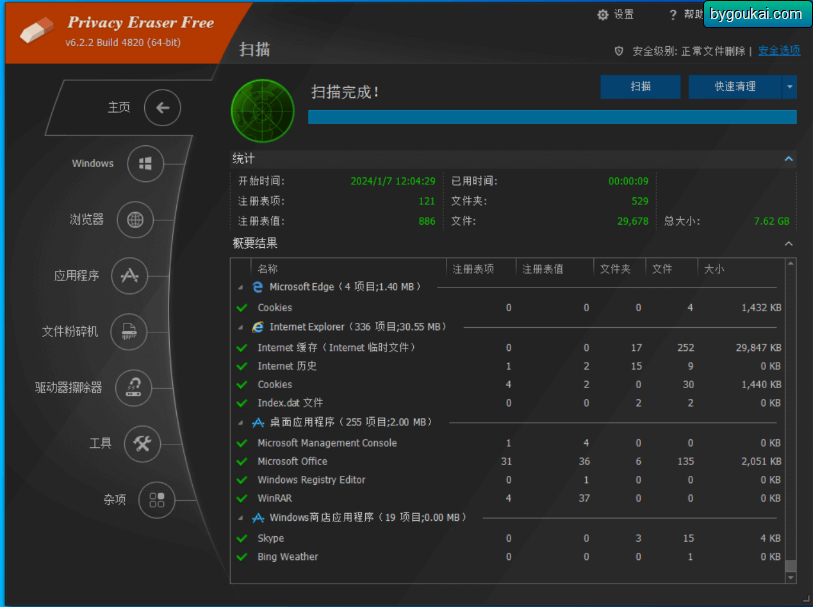813x607 pixels.
Task: Toggle the checkmark for Edge Cookies
Action: tap(242, 308)
